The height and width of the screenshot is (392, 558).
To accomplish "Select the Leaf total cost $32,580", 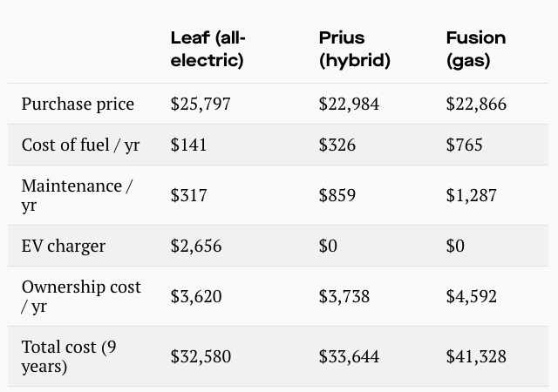I will [x=201, y=356].
